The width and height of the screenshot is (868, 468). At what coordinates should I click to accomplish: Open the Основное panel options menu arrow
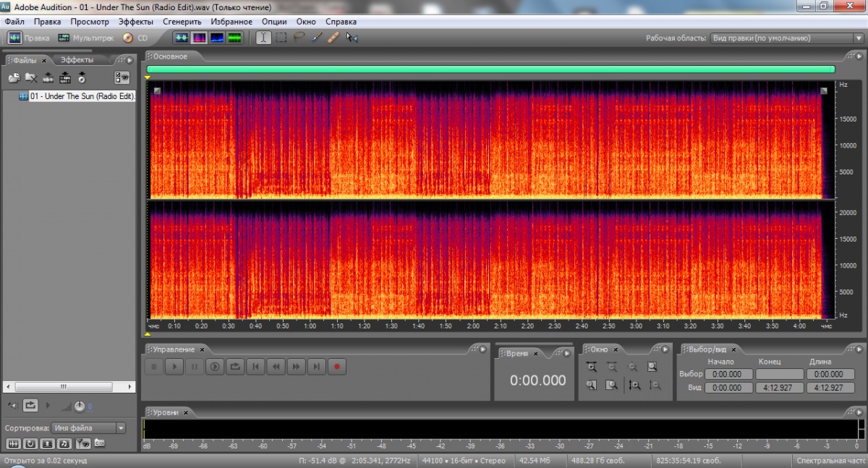pos(858,56)
